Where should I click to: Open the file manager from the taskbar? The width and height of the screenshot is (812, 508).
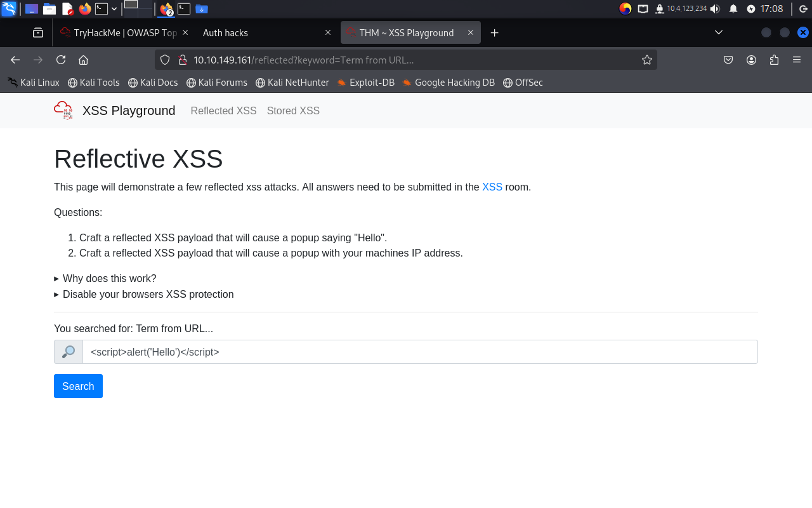click(49, 8)
